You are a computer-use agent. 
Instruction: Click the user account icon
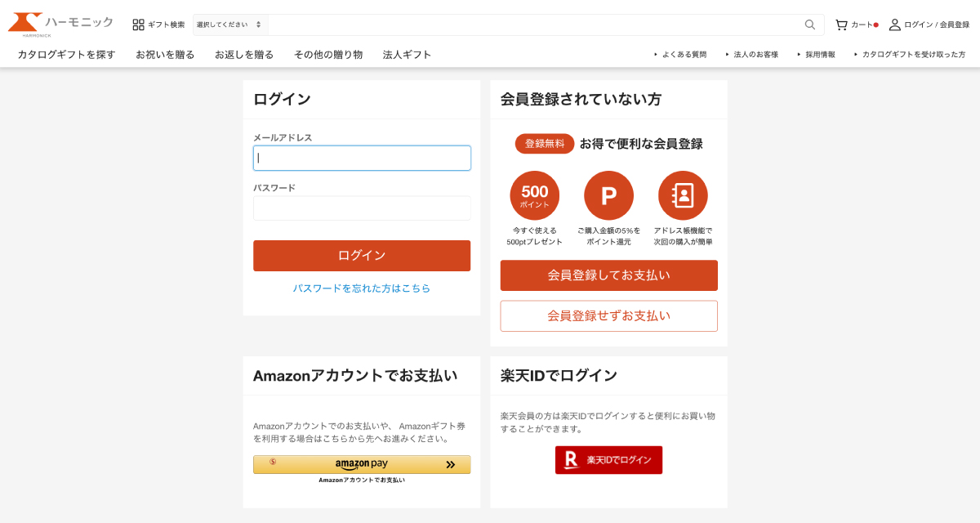[895, 25]
